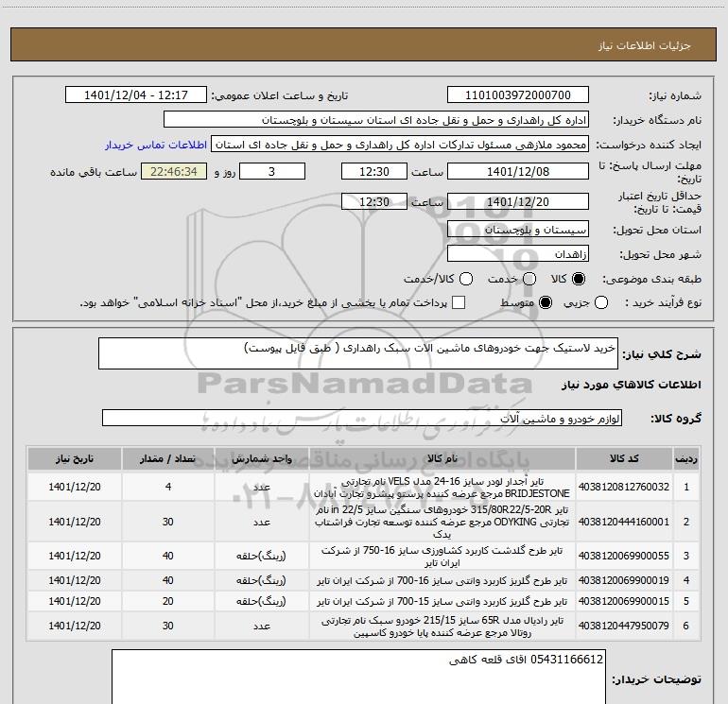Click request creator field محمود ملازهی
This screenshot has height=704, width=728.
[400, 145]
